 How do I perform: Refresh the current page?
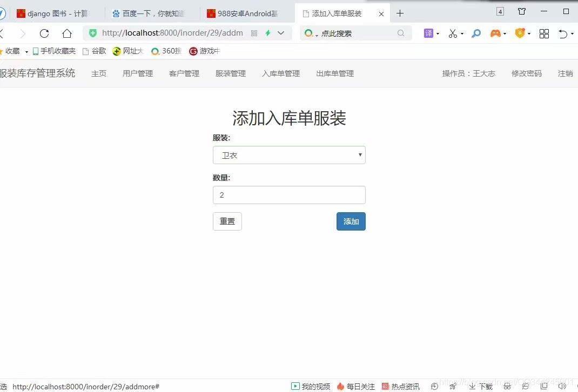click(44, 33)
